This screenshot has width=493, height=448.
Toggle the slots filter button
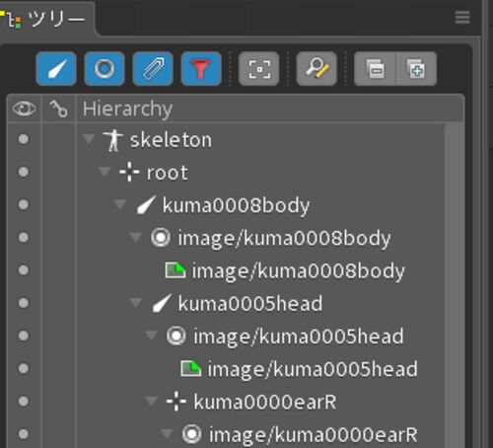(105, 69)
